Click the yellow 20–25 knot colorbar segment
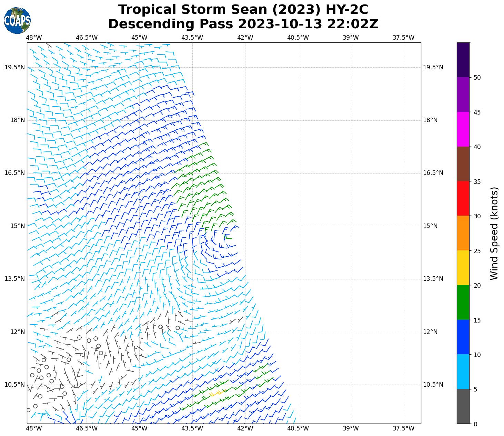 (x=463, y=267)
